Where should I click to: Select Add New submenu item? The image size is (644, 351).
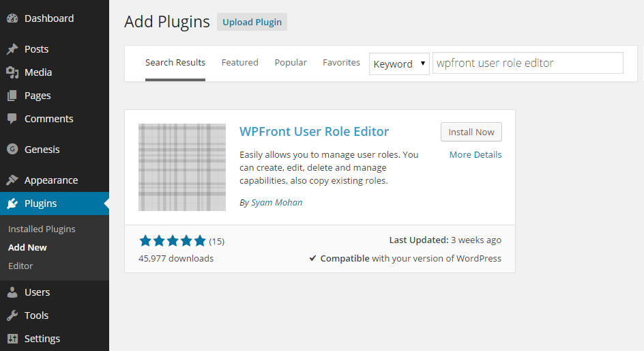point(27,247)
